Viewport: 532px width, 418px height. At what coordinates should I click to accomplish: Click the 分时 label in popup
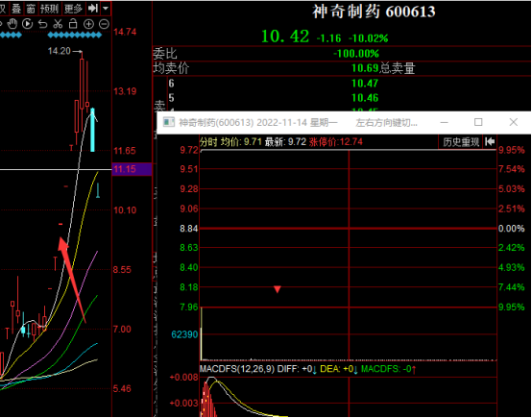(208, 141)
